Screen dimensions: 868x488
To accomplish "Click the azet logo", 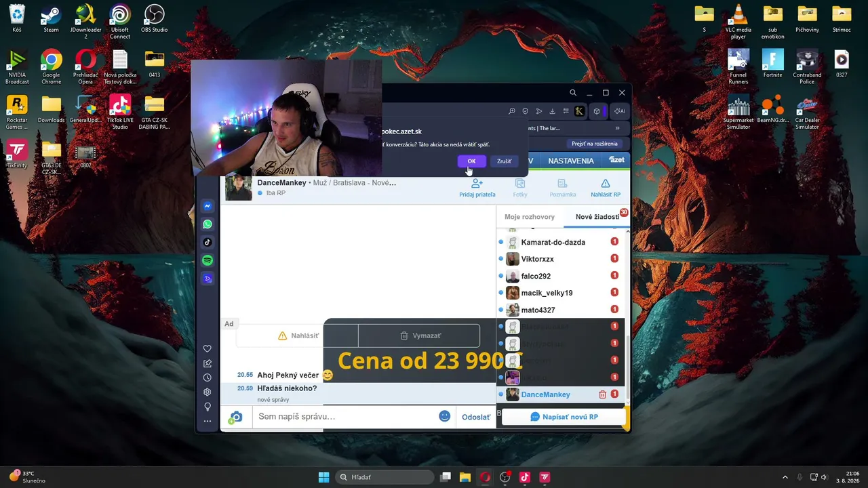I will coord(616,160).
